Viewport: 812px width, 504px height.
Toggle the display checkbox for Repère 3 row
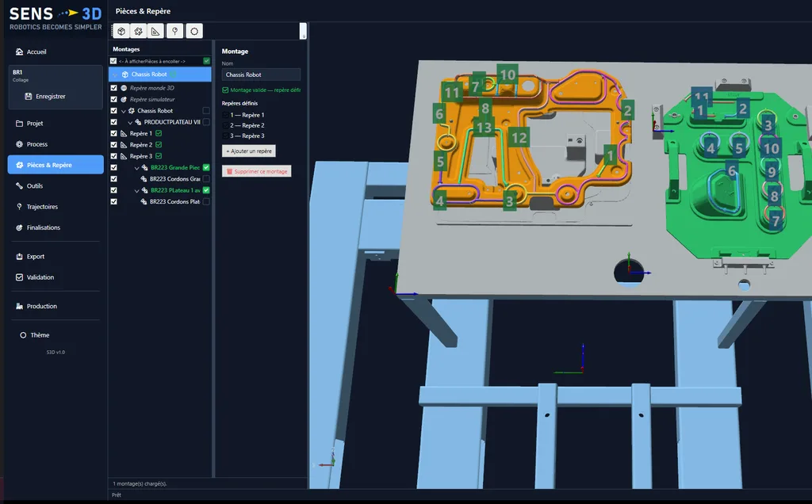coord(114,156)
